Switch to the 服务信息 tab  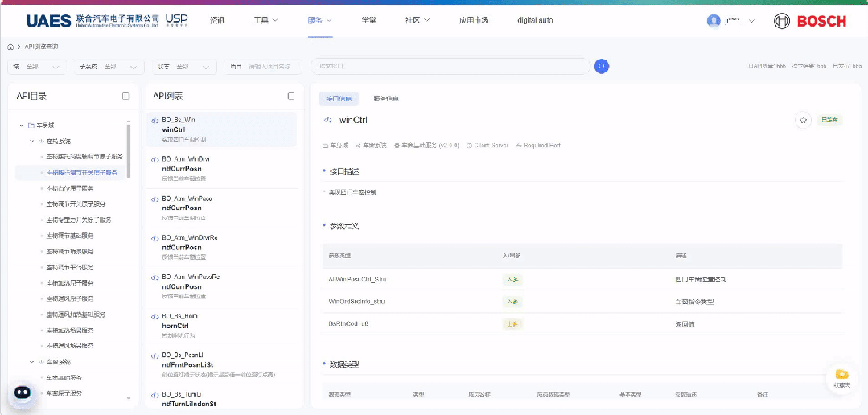386,99
